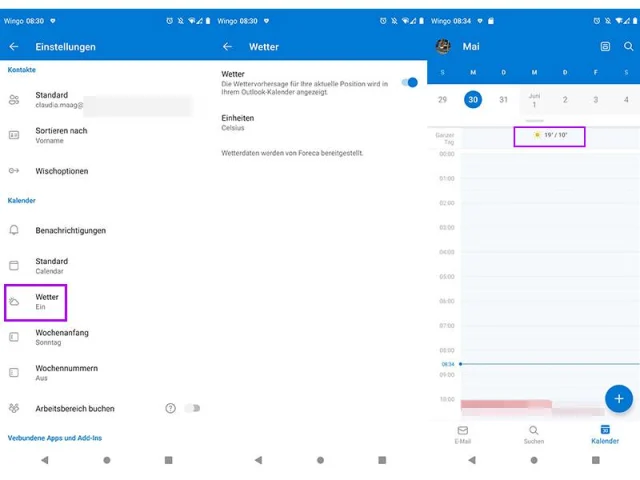Tap Android recents button in calendar screen
The width and height of the screenshot is (640, 480).
pos(596,460)
